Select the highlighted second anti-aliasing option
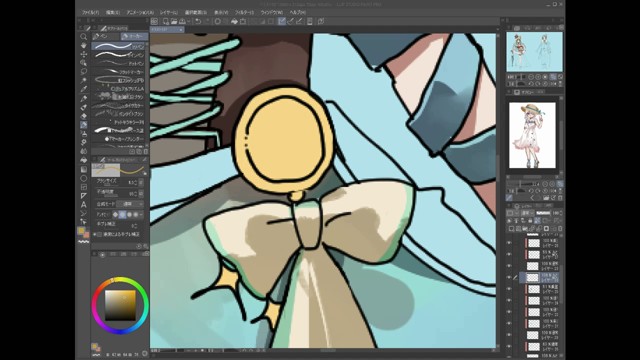640x360 pixels. click(122, 214)
